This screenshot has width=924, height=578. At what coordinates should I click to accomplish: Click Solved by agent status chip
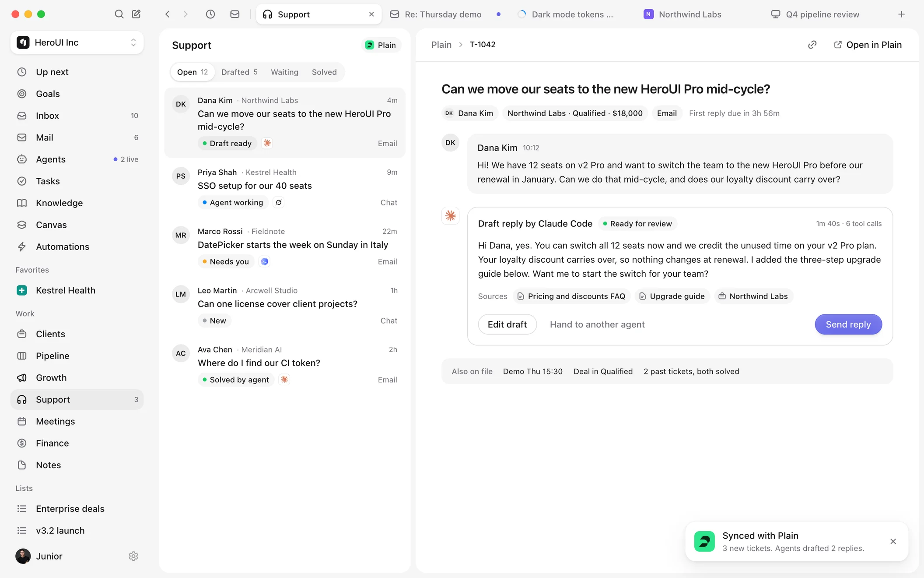pos(236,380)
